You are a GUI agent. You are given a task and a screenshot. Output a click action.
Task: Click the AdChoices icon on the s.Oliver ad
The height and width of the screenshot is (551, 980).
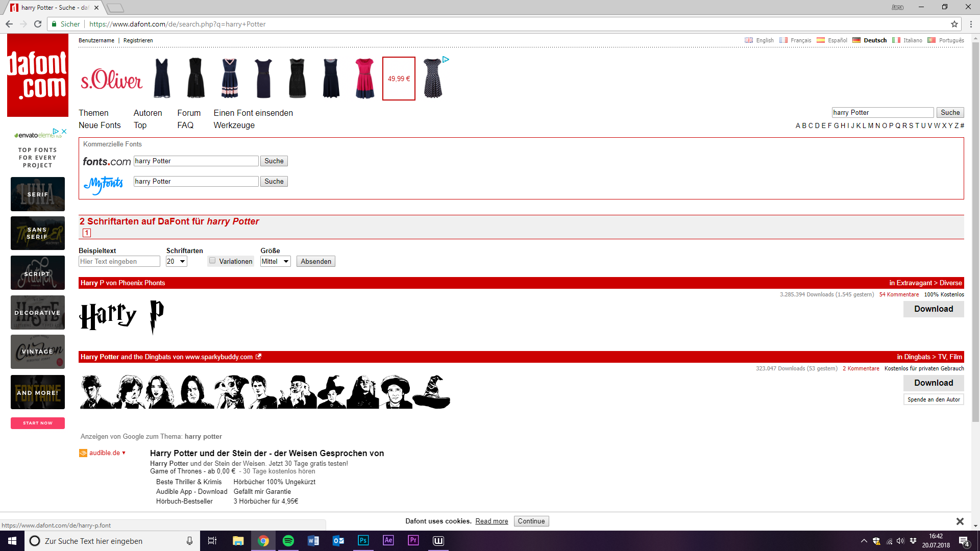[x=446, y=60]
